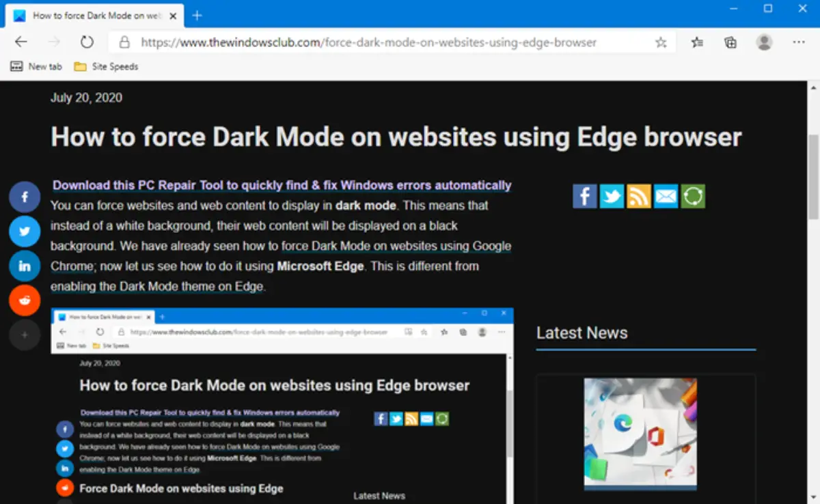The width and height of the screenshot is (820, 504).
Task: Add page to favorites with star in address bar
Action: pyautogui.click(x=661, y=42)
